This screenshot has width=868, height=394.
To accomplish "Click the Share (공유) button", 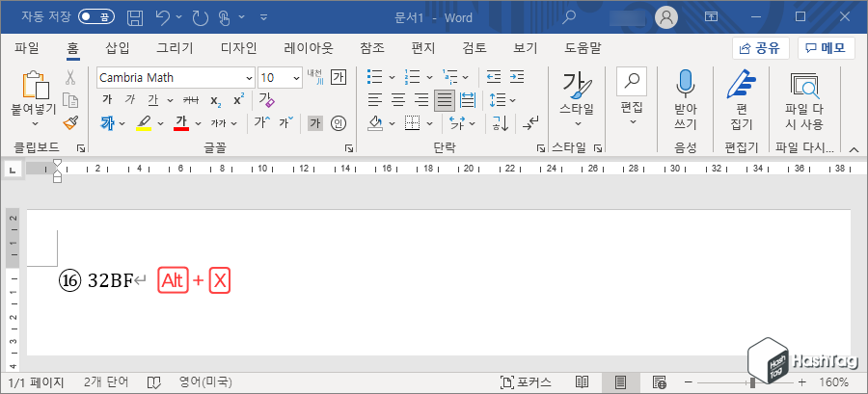I will pyautogui.click(x=760, y=48).
